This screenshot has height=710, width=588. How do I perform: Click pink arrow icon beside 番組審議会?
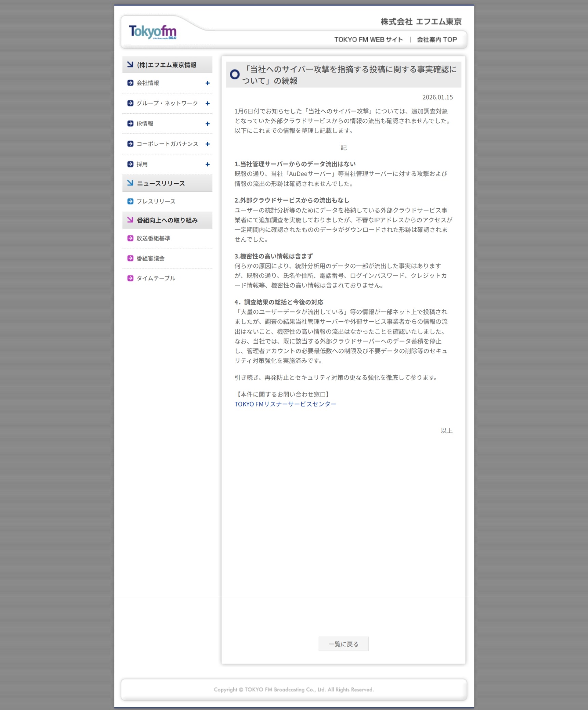130,258
